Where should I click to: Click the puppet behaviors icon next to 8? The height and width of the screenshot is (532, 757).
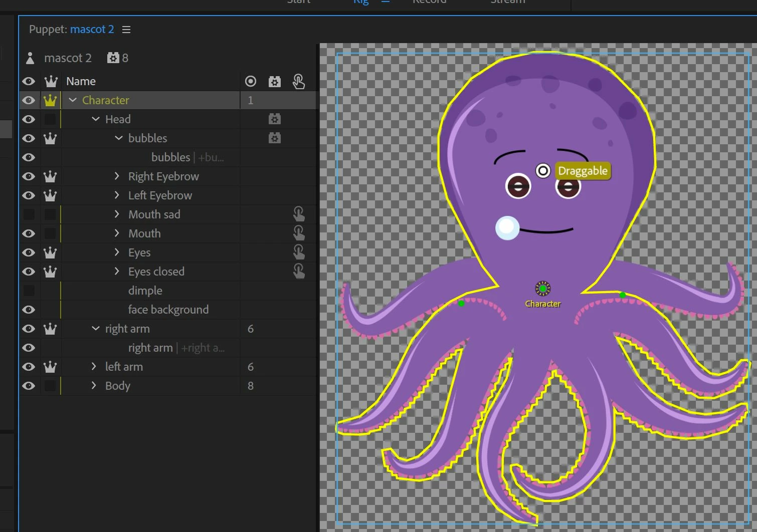(x=113, y=58)
